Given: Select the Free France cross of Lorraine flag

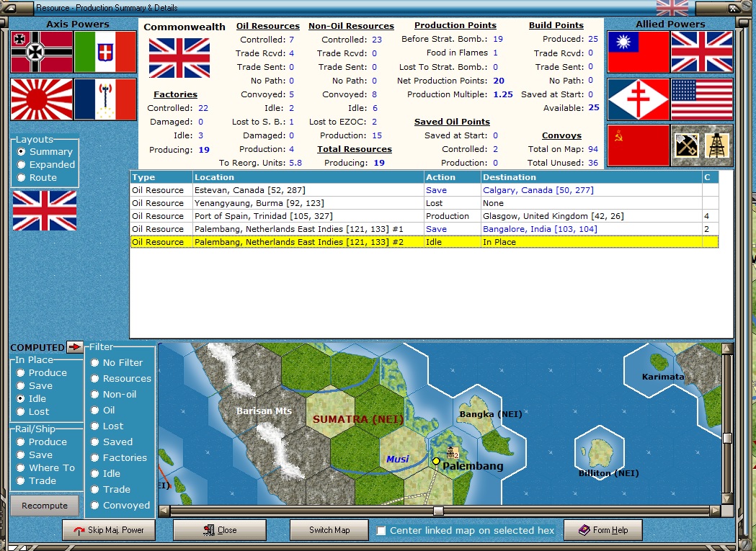Looking at the screenshot, I should coord(639,99).
